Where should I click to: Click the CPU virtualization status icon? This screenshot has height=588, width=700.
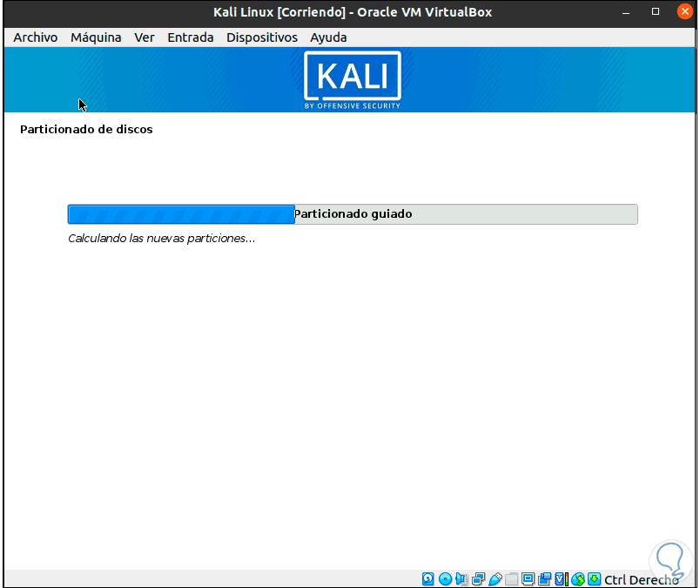pyautogui.click(x=562, y=579)
